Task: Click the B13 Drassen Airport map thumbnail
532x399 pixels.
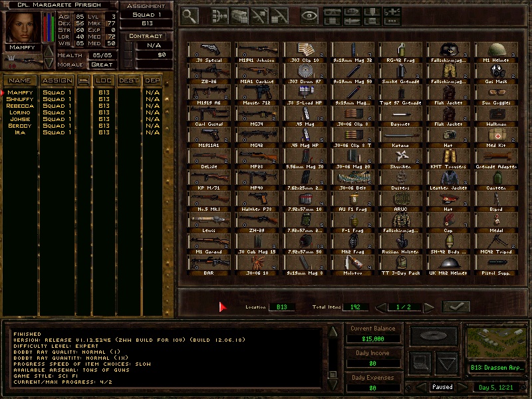Action: (x=497, y=342)
